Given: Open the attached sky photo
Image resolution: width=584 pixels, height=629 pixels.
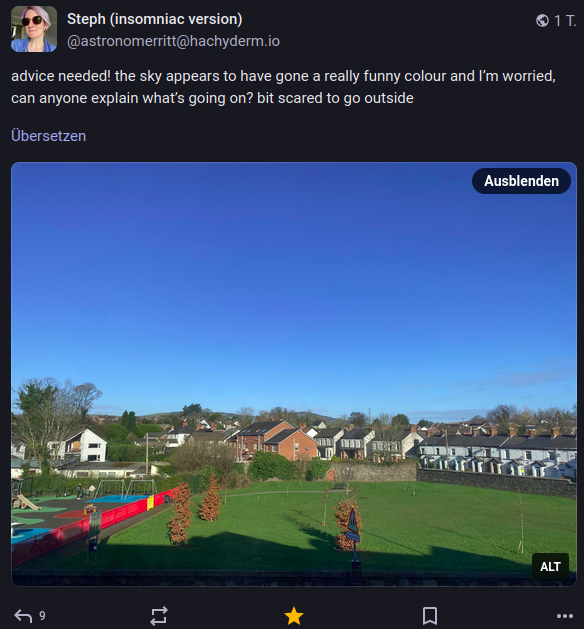Looking at the screenshot, I should pos(294,374).
